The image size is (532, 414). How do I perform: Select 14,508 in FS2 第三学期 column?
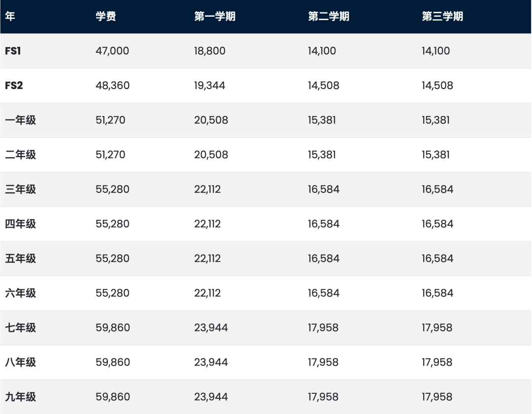(x=437, y=86)
